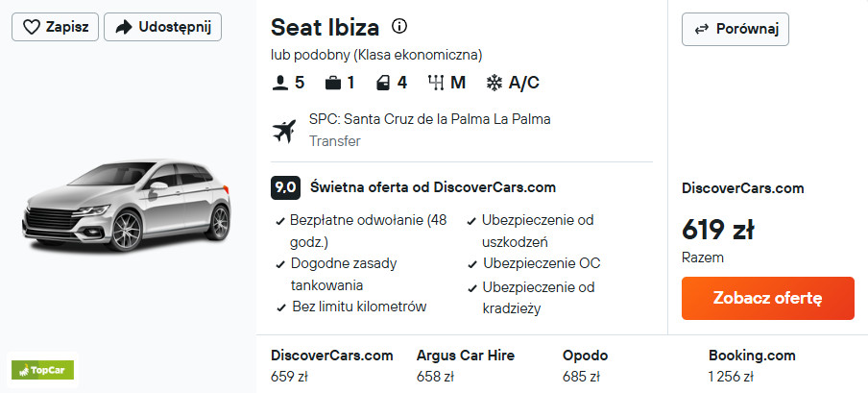Click the heart icon to save

(x=31, y=27)
